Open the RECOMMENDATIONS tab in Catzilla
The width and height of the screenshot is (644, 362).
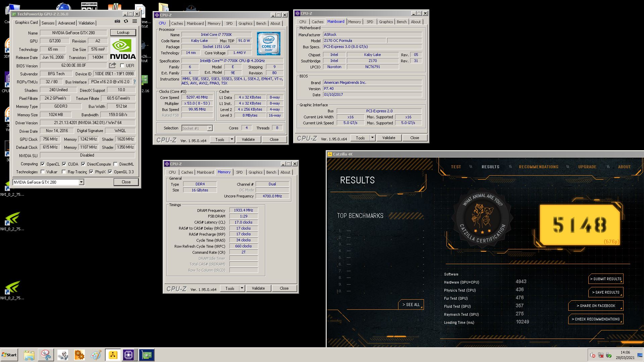coord(539,167)
